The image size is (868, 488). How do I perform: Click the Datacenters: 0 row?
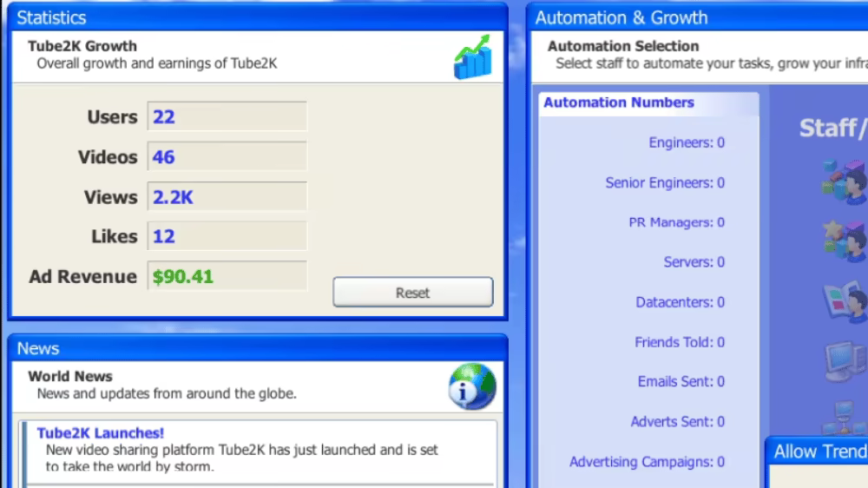[680, 302]
